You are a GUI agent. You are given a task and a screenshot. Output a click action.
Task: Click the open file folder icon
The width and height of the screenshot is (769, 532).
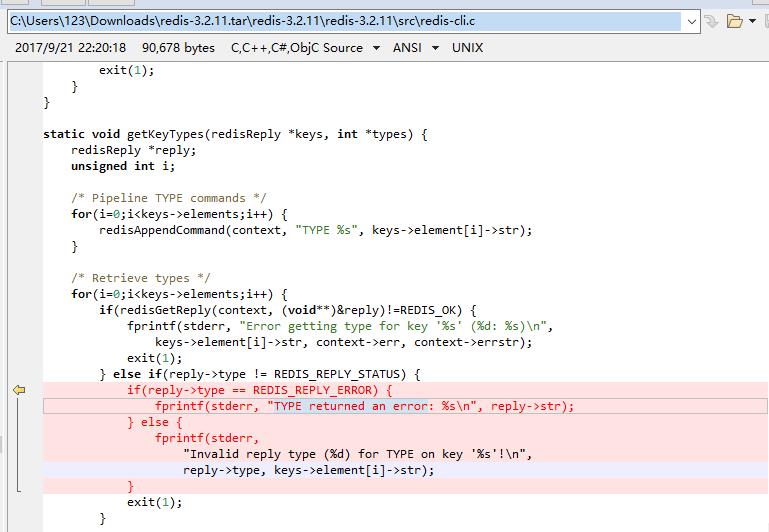pos(735,21)
